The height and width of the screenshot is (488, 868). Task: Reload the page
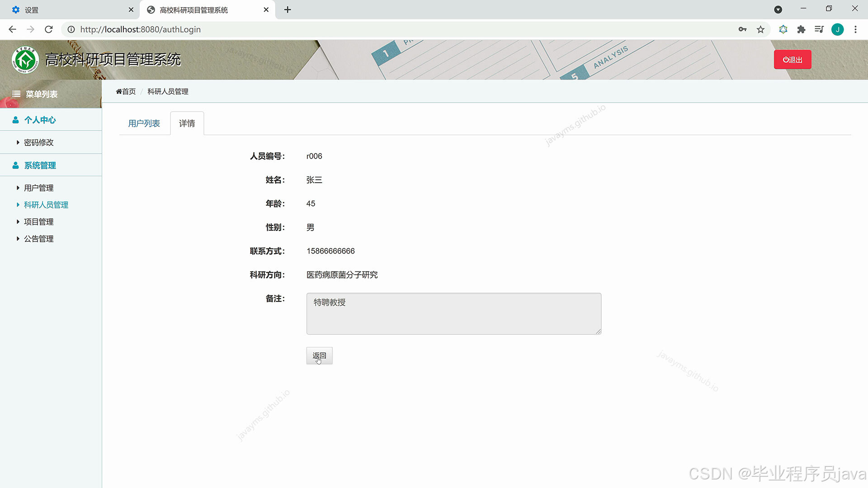point(49,29)
